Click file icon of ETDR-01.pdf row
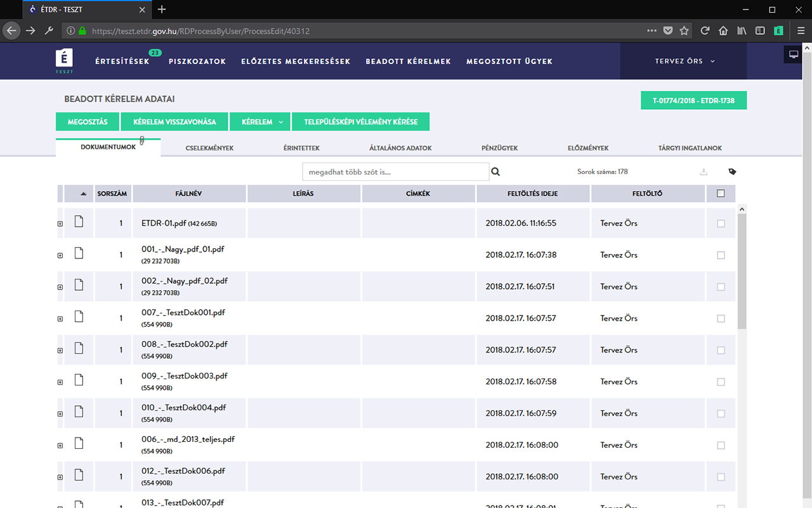 coord(79,222)
